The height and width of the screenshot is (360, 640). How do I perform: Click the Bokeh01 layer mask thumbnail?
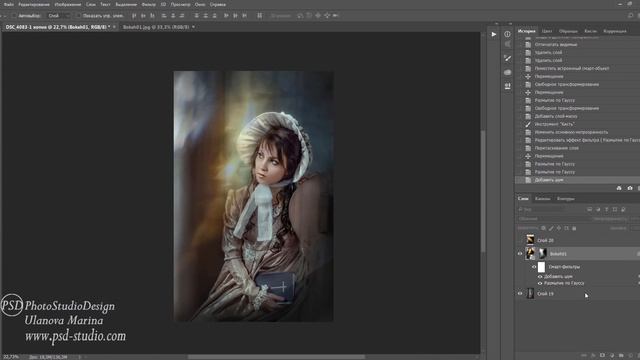tap(542, 253)
